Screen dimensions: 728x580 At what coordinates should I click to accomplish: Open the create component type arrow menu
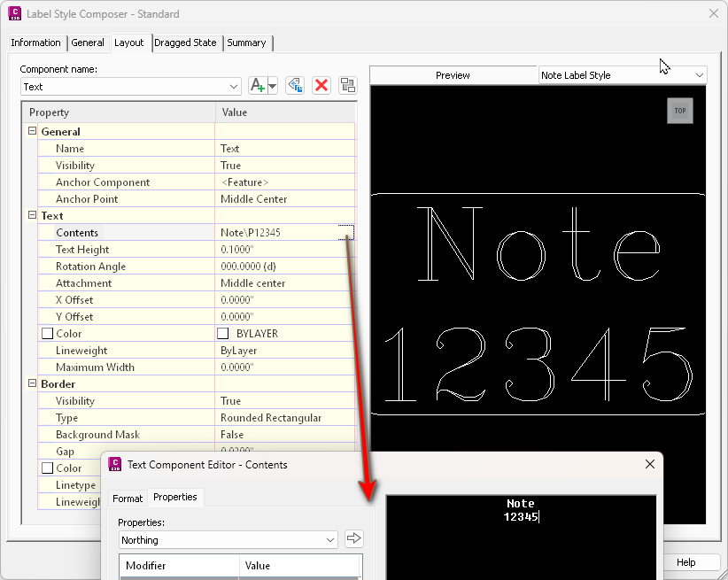tap(273, 86)
